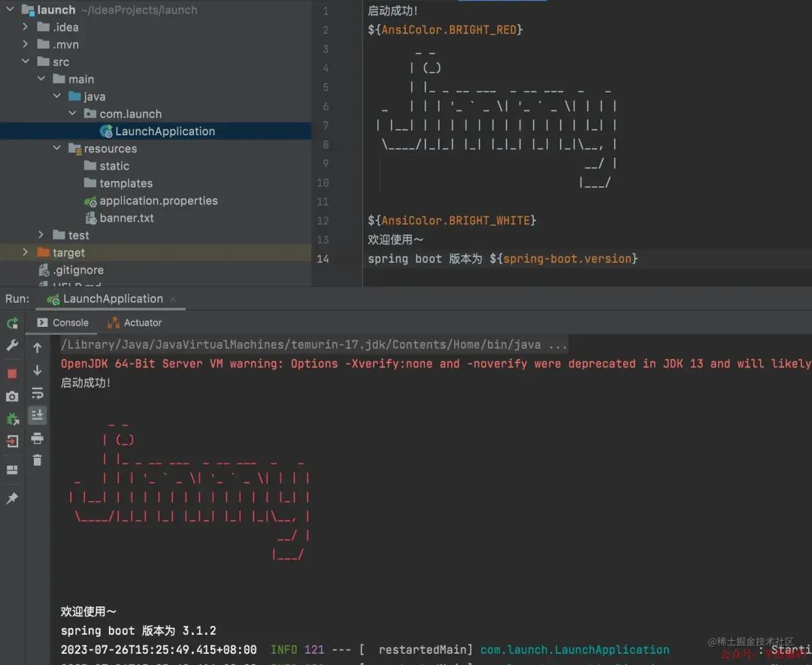This screenshot has width=812, height=665.
Task: Click line number 14 in gutter
Action: click(x=323, y=258)
